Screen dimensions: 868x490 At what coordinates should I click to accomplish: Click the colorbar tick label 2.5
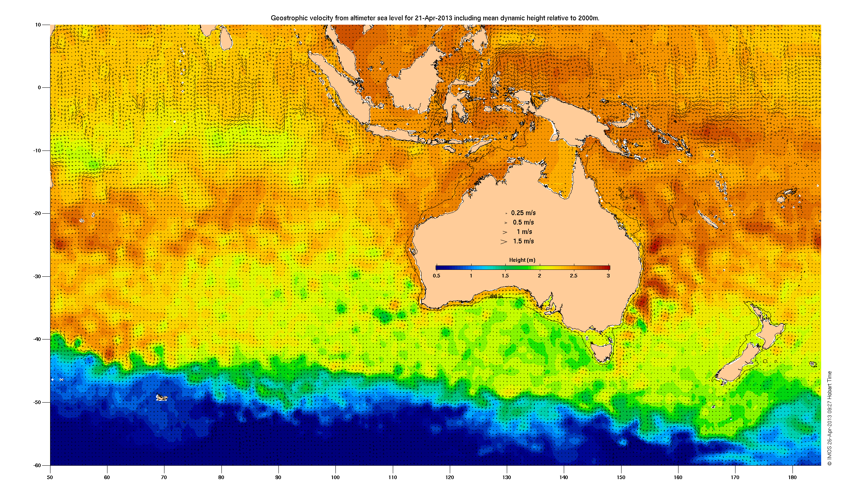point(574,276)
